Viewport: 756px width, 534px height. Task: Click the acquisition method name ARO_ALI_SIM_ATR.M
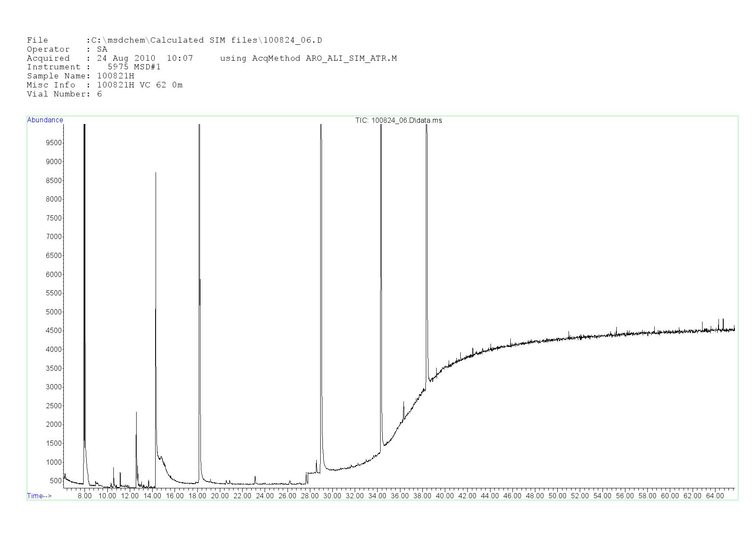click(351, 58)
